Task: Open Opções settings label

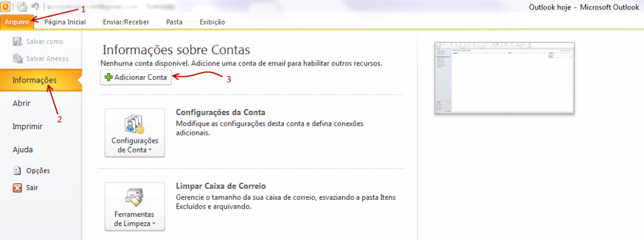Action: click(38, 171)
